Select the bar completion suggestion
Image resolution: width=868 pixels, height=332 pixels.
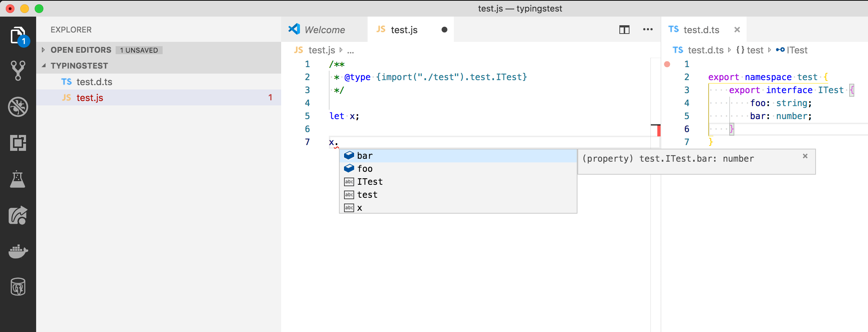458,156
